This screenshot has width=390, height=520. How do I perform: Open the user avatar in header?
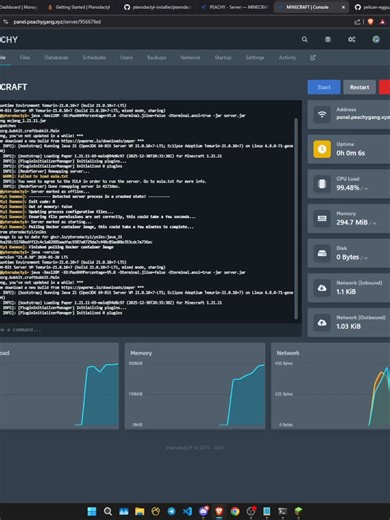click(x=376, y=39)
